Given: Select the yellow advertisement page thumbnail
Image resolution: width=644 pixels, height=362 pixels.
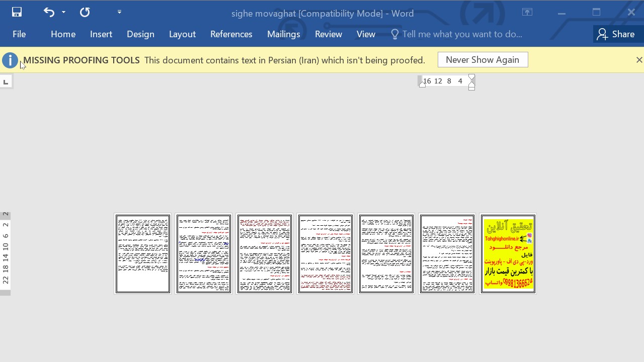Looking at the screenshot, I should [x=508, y=254].
